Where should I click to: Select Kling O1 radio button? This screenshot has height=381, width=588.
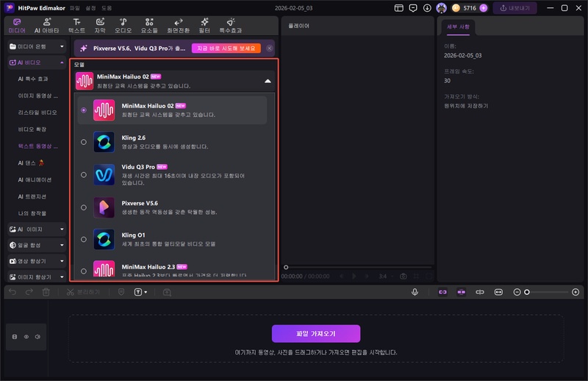click(x=84, y=239)
